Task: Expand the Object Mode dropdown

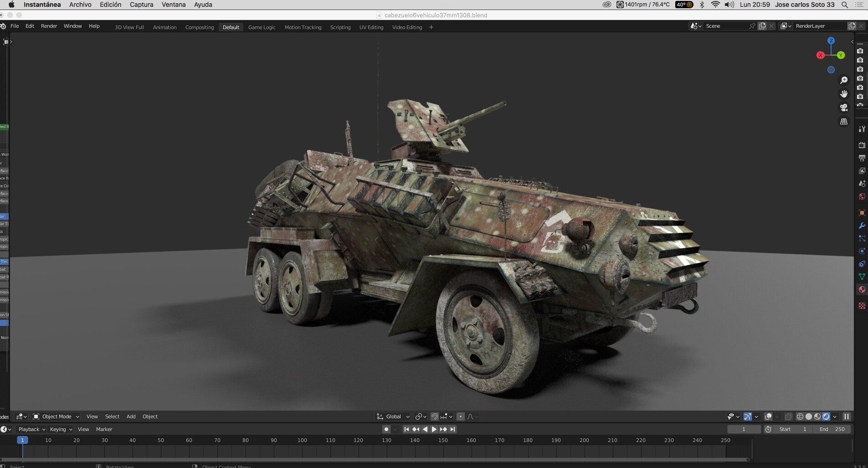Action: [56, 417]
